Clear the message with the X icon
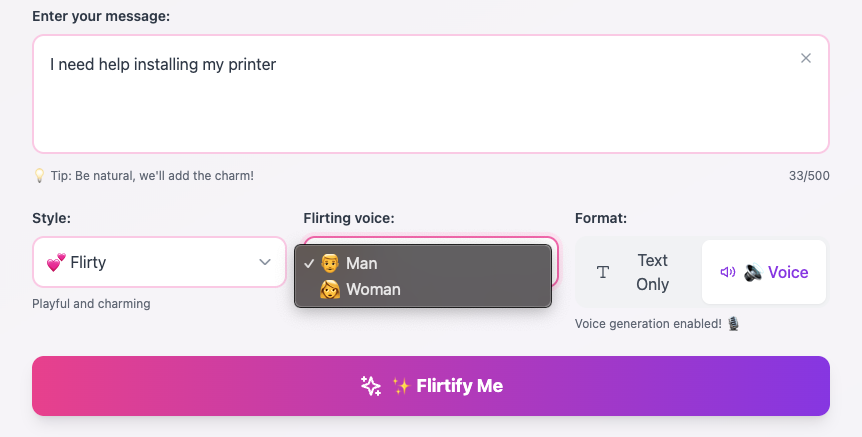 tap(806, 59)
